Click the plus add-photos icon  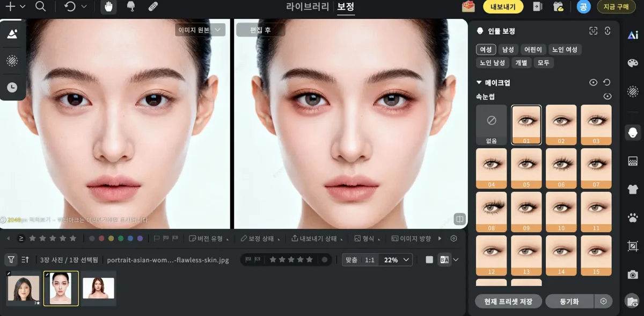pos(10,6)
